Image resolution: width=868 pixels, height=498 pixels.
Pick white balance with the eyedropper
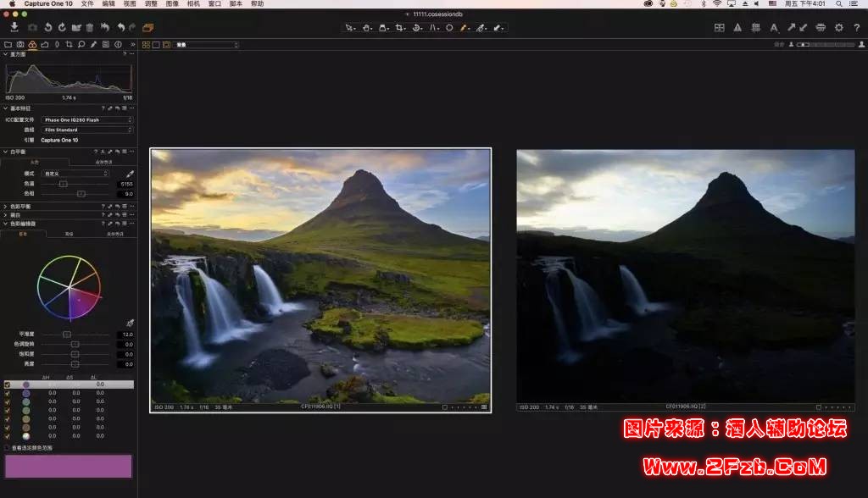tap(130, 174)
